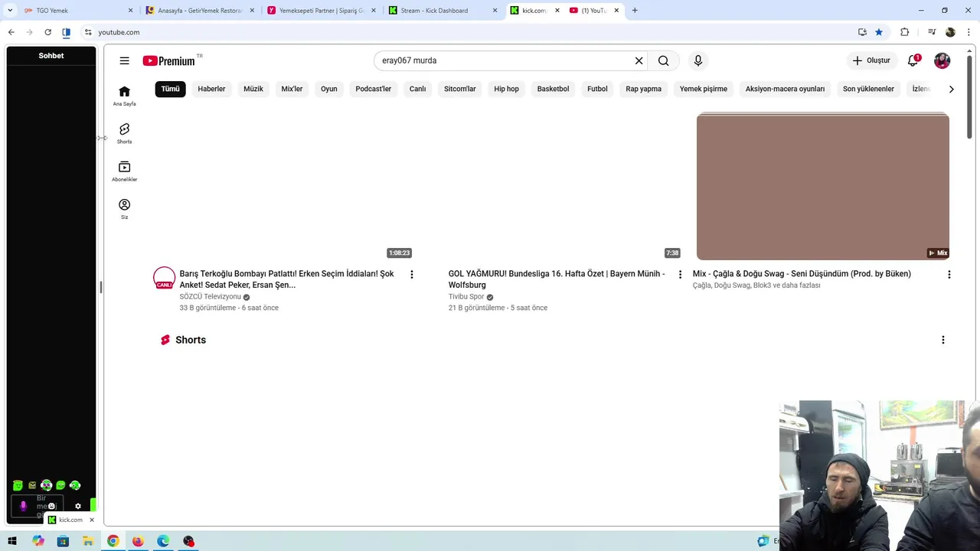This screenshot has height=551, width=980.
Task: Select the Podcast'ler filter chip
Action: 374,89
